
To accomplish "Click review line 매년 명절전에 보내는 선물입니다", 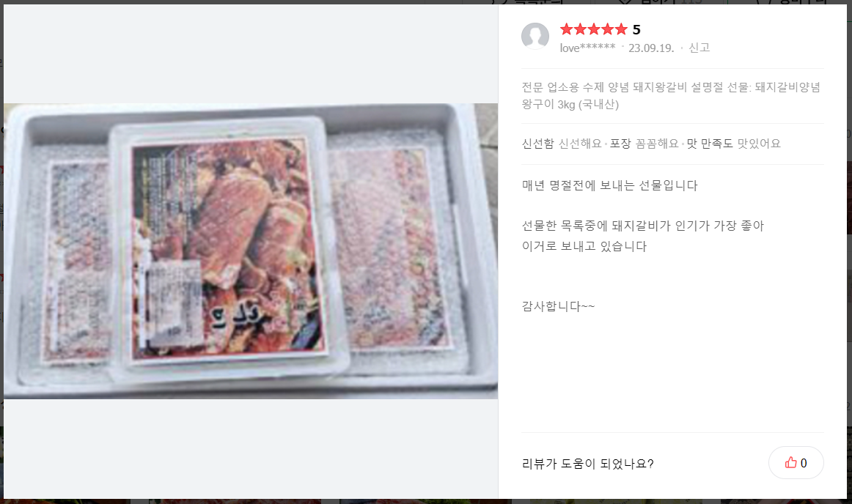I will click(609, 185).
